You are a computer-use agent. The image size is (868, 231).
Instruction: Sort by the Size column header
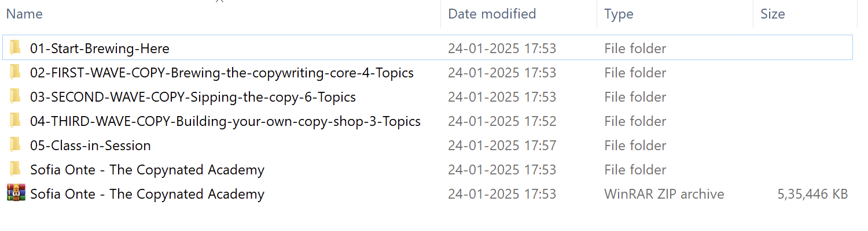click(x=773, y=14)
